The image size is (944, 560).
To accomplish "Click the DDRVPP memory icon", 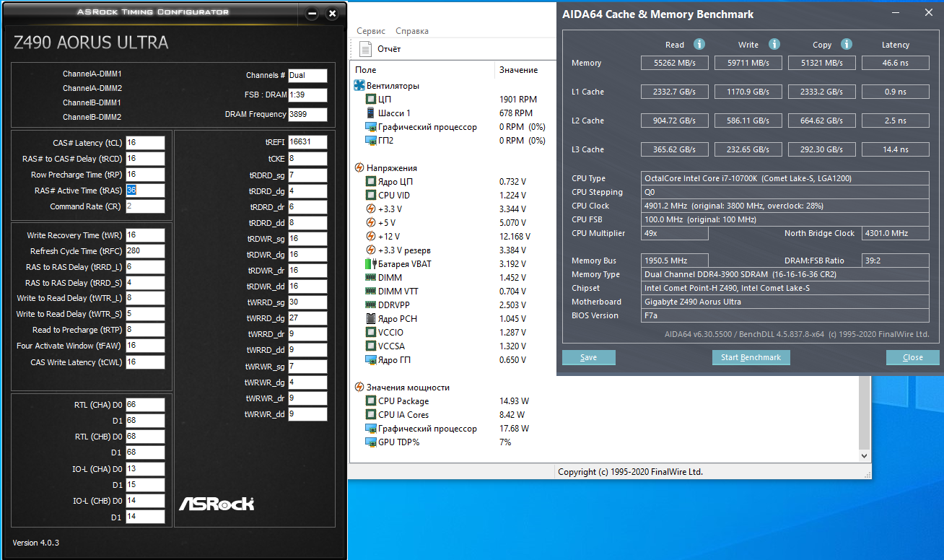I will pyautogui.click(x=371, y=305).
